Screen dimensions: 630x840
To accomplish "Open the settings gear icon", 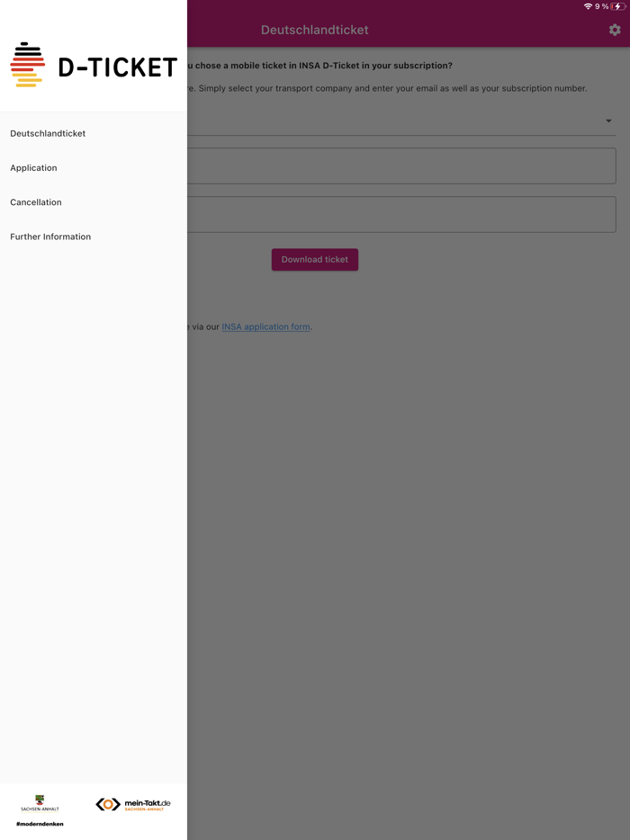I will point(615,30).
